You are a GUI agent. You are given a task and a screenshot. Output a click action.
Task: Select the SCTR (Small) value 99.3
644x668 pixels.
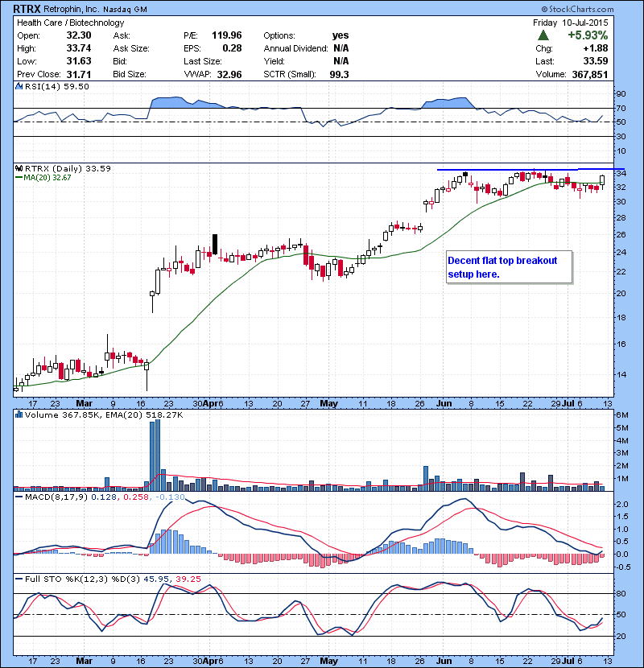pos(339,75)
